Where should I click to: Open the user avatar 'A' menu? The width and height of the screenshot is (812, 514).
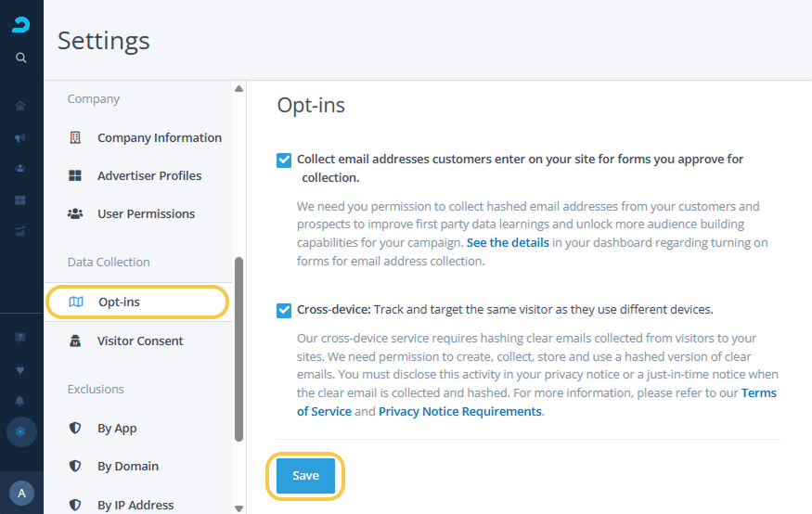(x=21, y=493)
